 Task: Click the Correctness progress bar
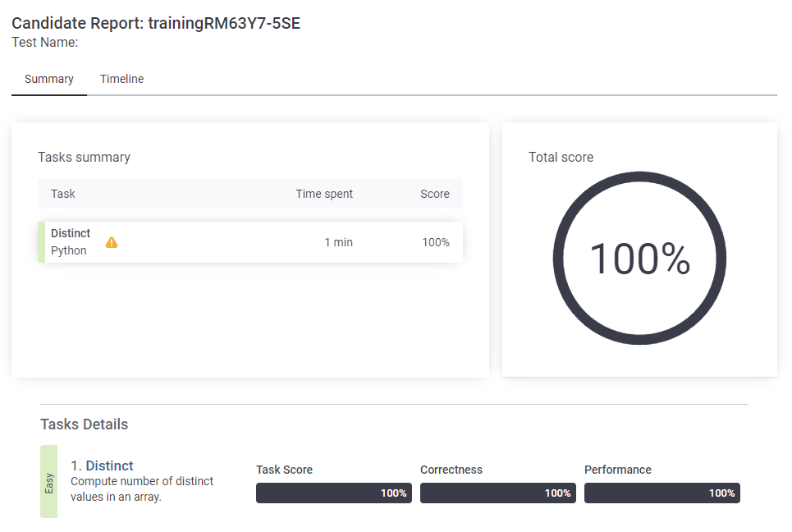(x=498, y=493)
